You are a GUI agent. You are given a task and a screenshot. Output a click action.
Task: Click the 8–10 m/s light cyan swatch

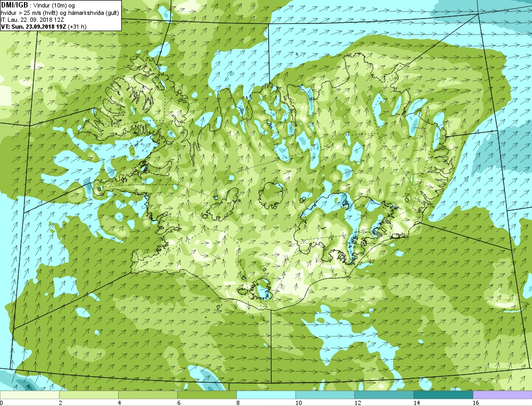tap(266, 395)
